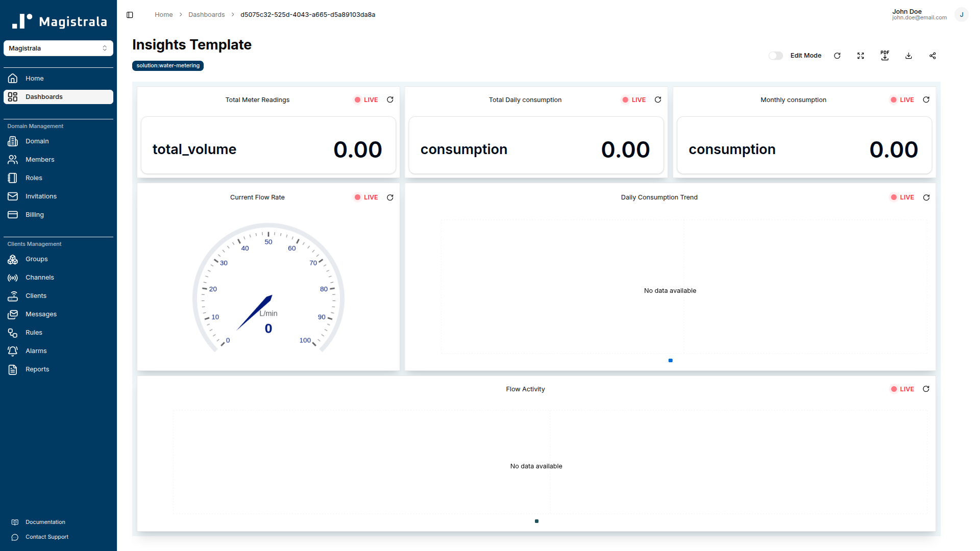
Task: Select the Alarms icon in sidebar
Action: 13,350
